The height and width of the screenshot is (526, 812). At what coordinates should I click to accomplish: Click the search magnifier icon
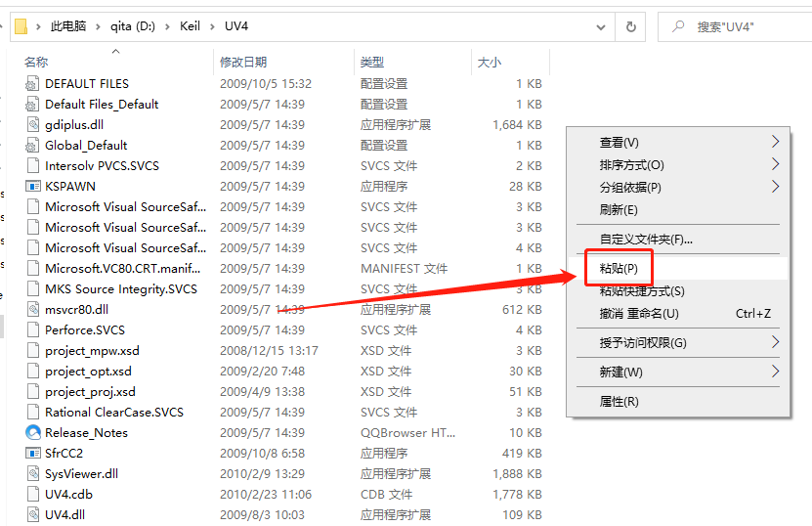677,26
